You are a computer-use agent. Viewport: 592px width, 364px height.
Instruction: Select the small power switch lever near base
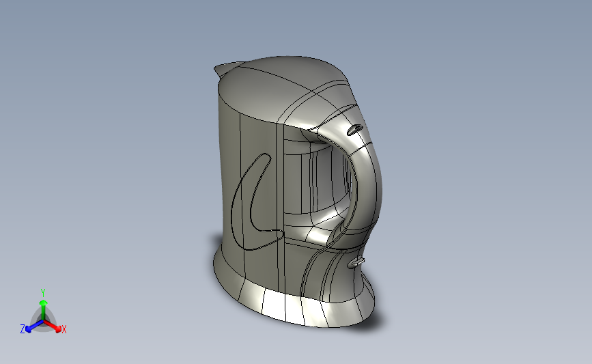(x=356, y=262)
